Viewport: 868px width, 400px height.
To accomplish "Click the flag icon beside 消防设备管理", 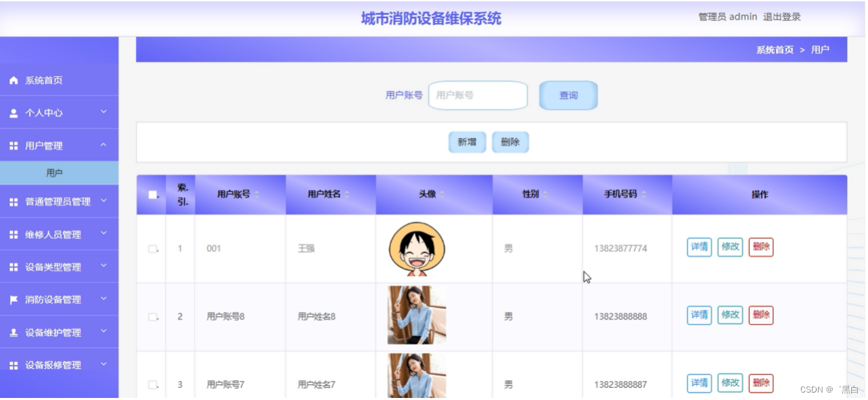I will point(14,300).
